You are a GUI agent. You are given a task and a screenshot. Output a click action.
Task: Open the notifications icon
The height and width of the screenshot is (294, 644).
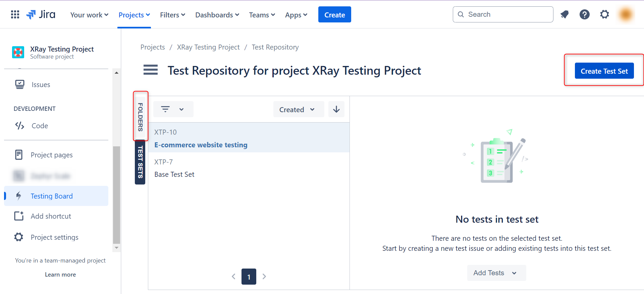click(565, 14)
